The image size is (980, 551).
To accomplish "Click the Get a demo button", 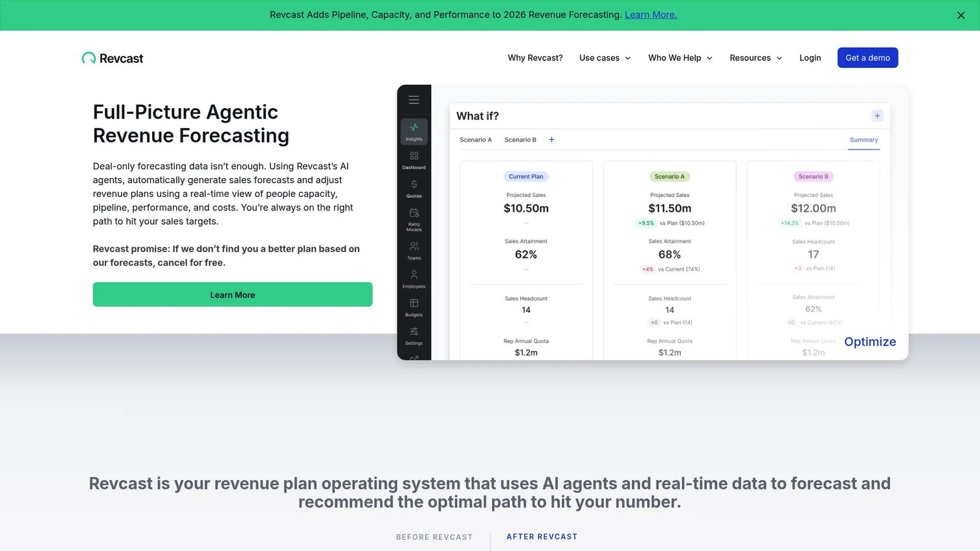I will 867,58.
